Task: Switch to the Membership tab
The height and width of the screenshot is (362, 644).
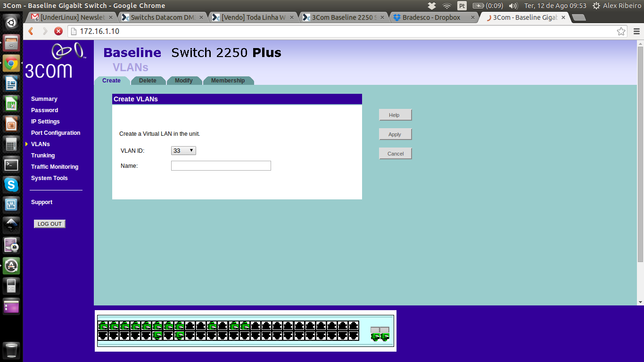Action: [x=228, y=81]
